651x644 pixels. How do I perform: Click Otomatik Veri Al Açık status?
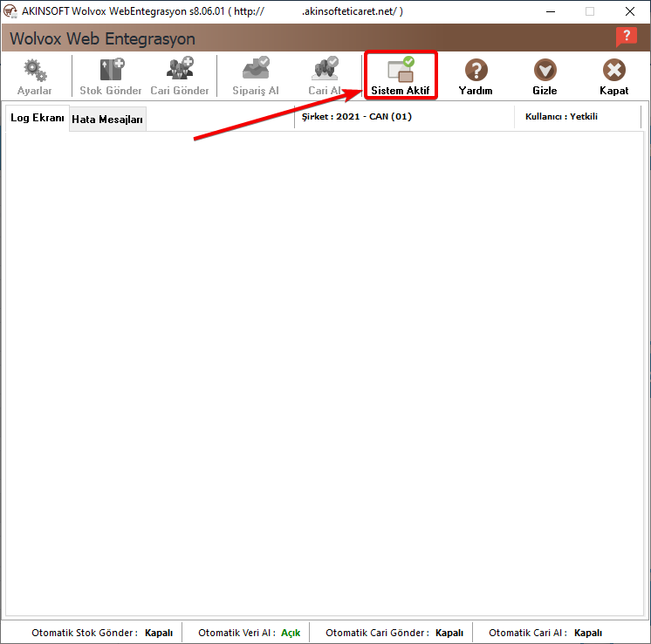pyautogui.click(x=249, y=633)
